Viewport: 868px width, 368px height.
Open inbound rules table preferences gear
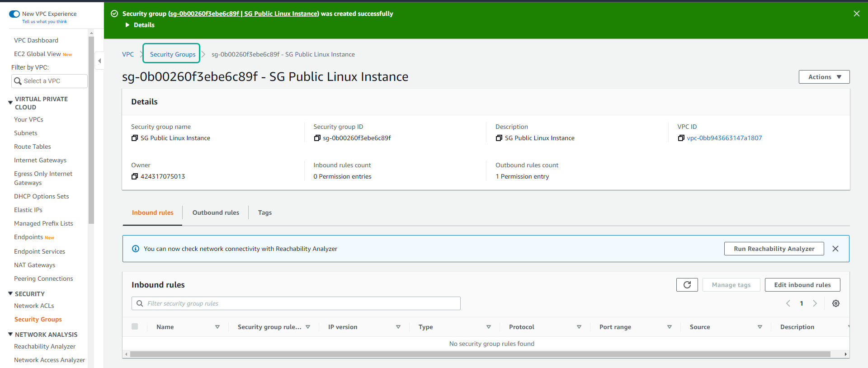coord(835,303)
